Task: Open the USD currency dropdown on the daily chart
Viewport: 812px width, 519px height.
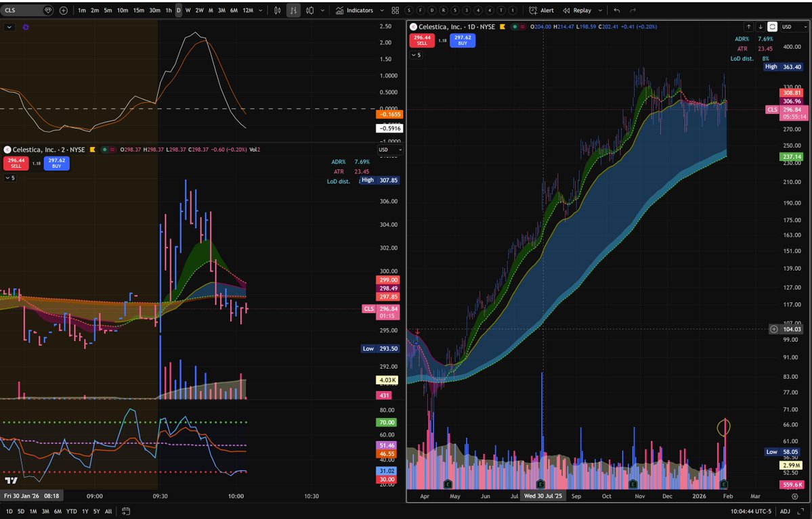Action: pos(794,26)
